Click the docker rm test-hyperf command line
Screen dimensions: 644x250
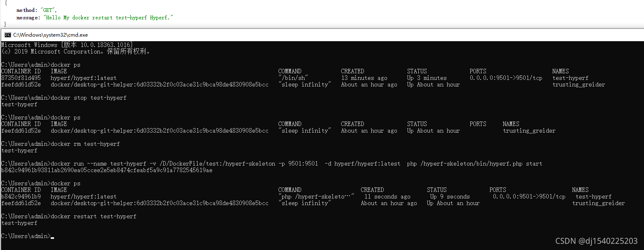tap(87, 144)
